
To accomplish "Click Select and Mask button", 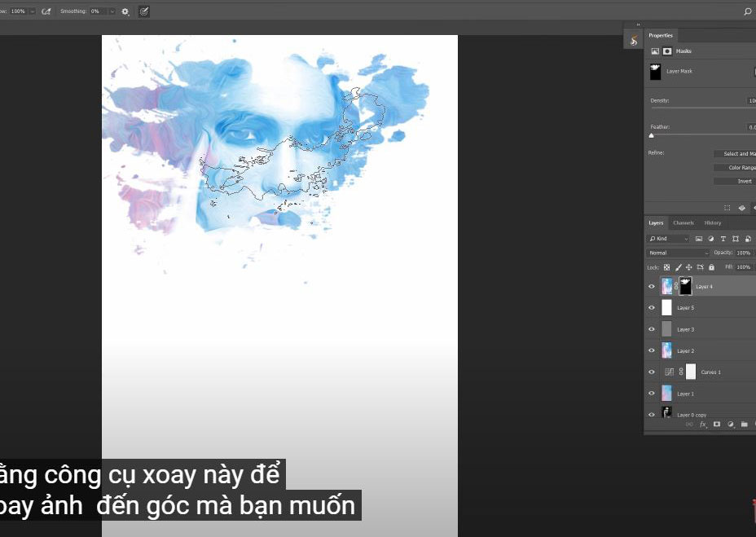I will (735, 154).
